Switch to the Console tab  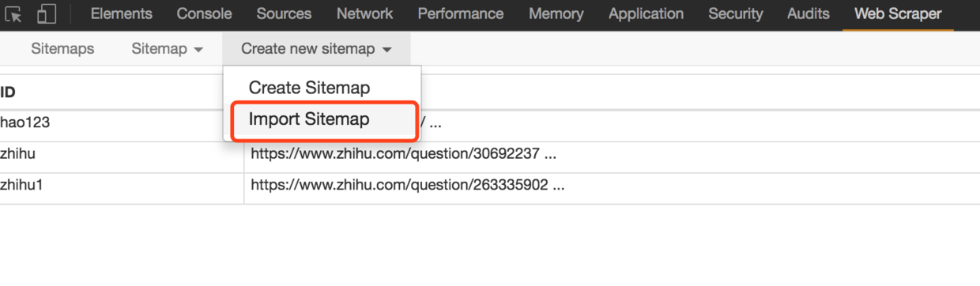204,14
